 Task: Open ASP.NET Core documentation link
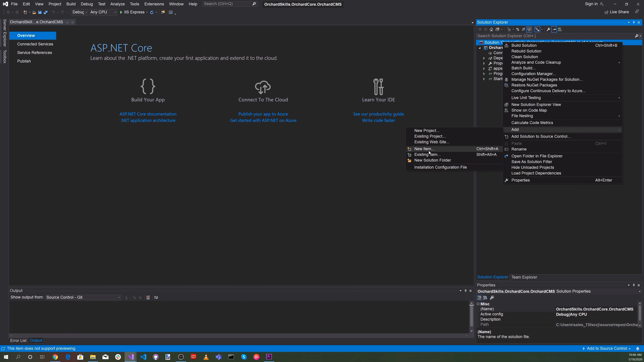click(148, 114)
